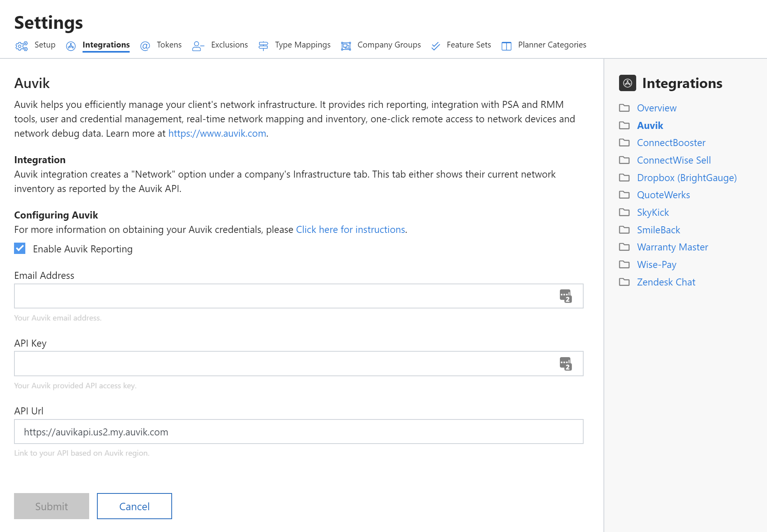Viewport: 767px width, 532px height.
Task: Open the SmileBack integration link
Action: pos(658,230)
